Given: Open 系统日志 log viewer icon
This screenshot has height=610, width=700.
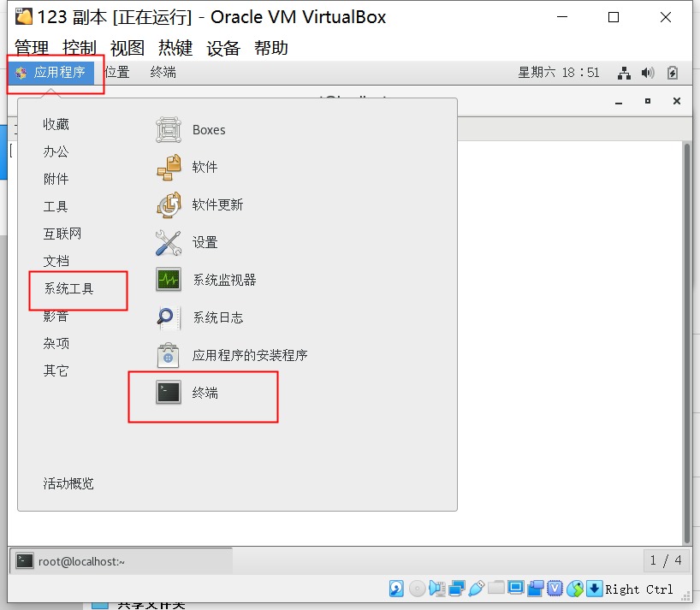Looking at the screenshot, I should click(169, 317).
